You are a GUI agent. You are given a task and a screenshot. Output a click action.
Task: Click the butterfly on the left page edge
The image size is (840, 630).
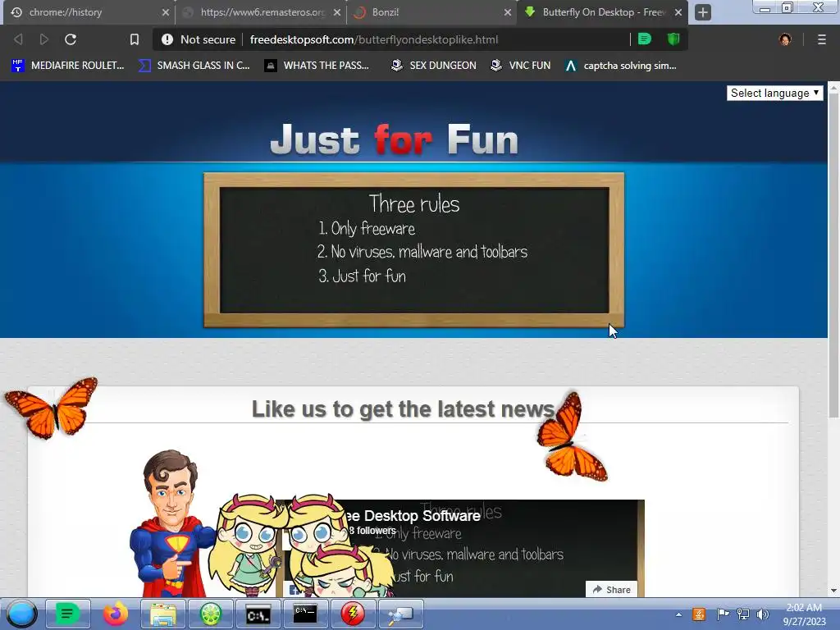click(x=52, y=407)
